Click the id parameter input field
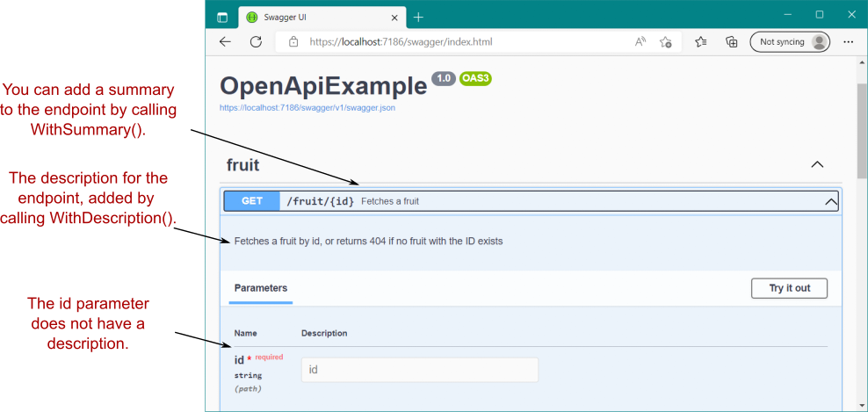Viewport: 868px width, 412px height. point(420,369)
